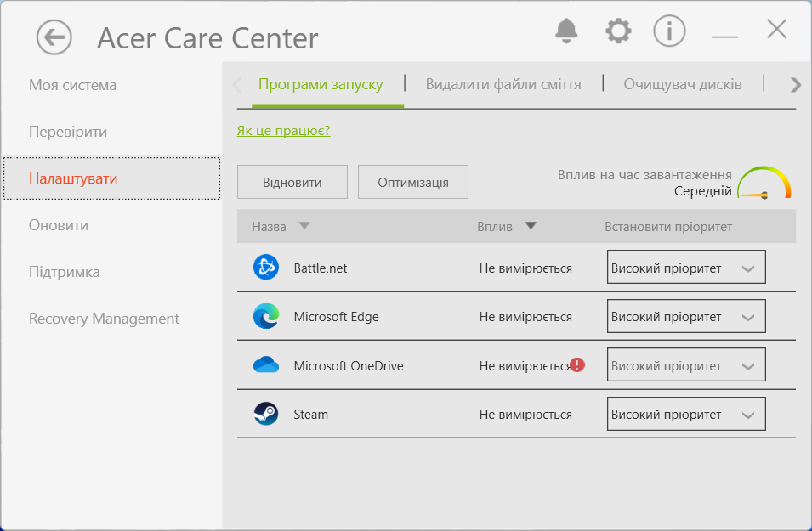Click the back arrow icon
Viewport: 812px width, 531px height.
54,37
